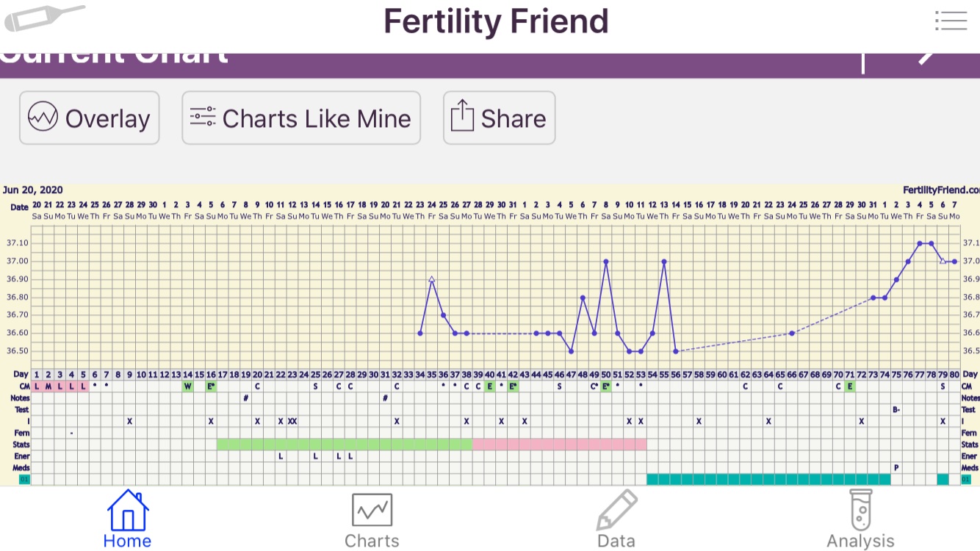Click the teal bar in the bottom row
This screenshot has height=551, width=980.
point(768,480)
